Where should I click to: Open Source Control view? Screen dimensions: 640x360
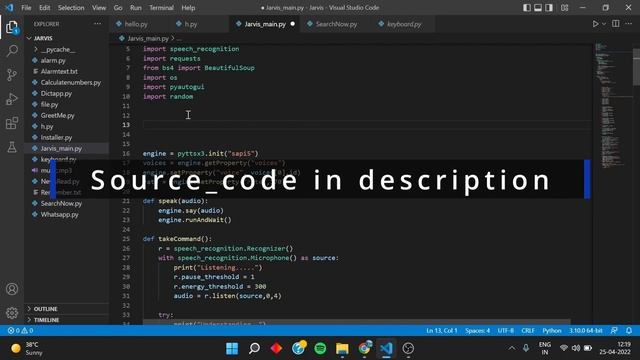pyautogui.click(x=12, y=75)
